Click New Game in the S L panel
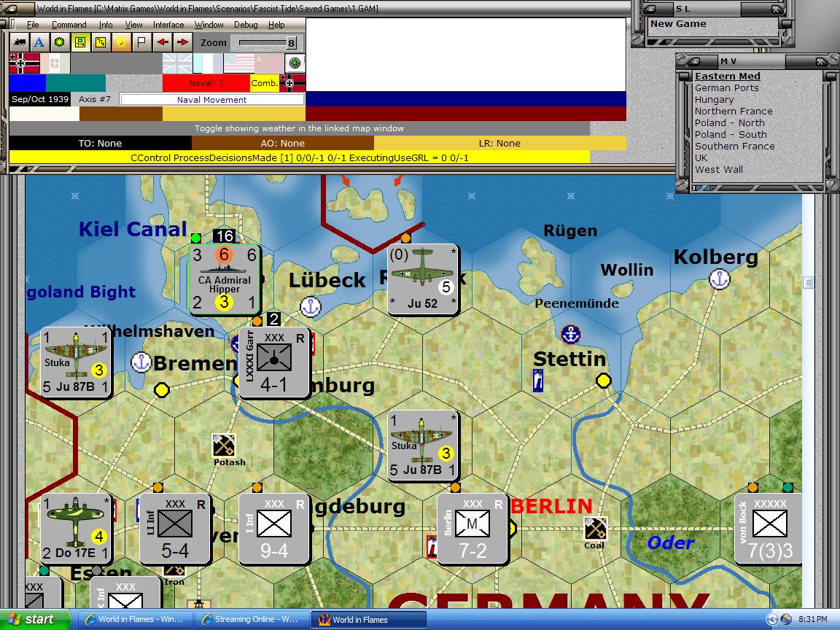 (x=678, y=23)
